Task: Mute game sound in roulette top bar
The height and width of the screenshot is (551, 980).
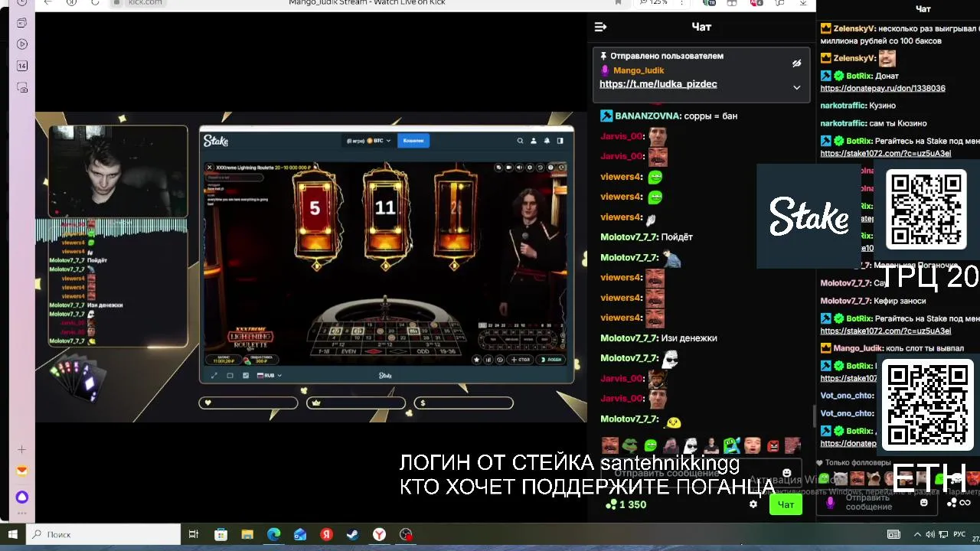Action: (x=519, y=167)
